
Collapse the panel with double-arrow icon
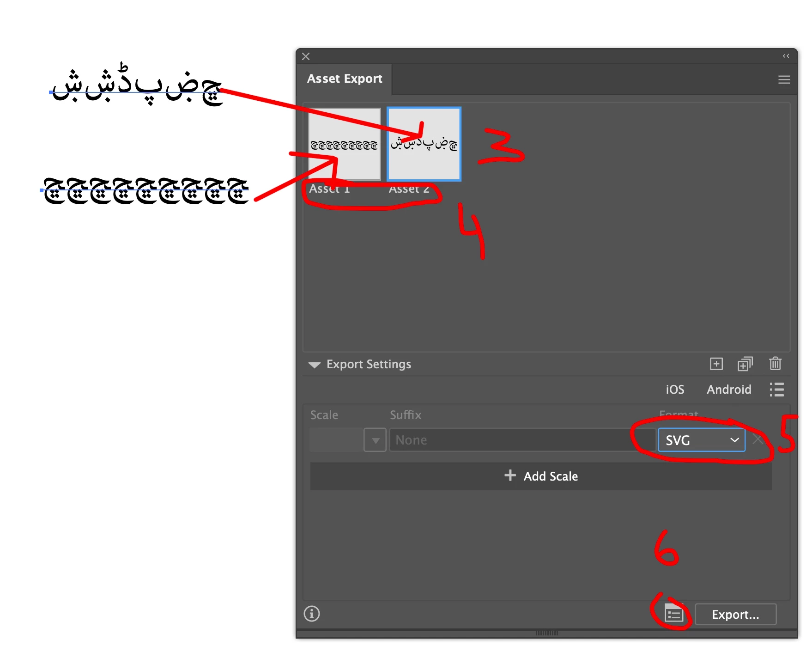[x=786, y=56]
